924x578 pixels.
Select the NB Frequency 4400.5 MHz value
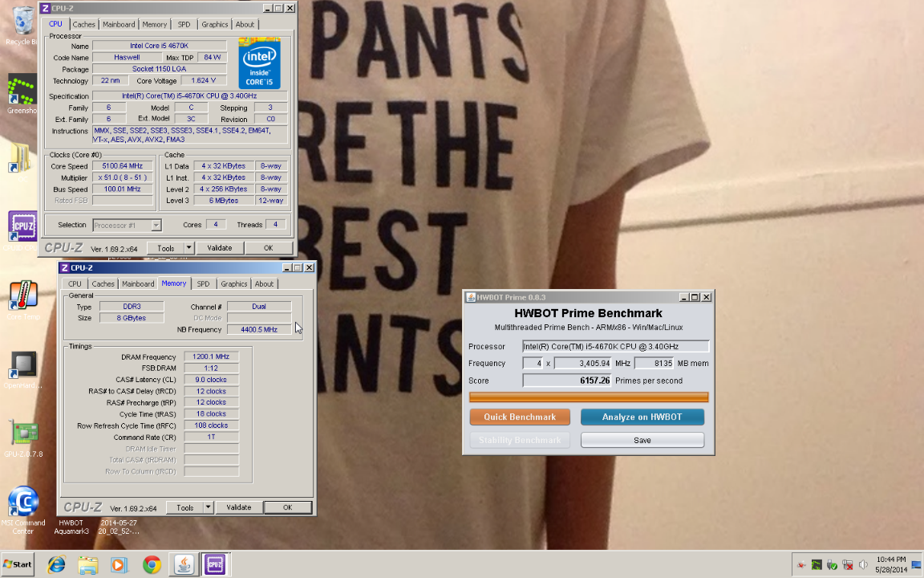(x=259, y=330)
